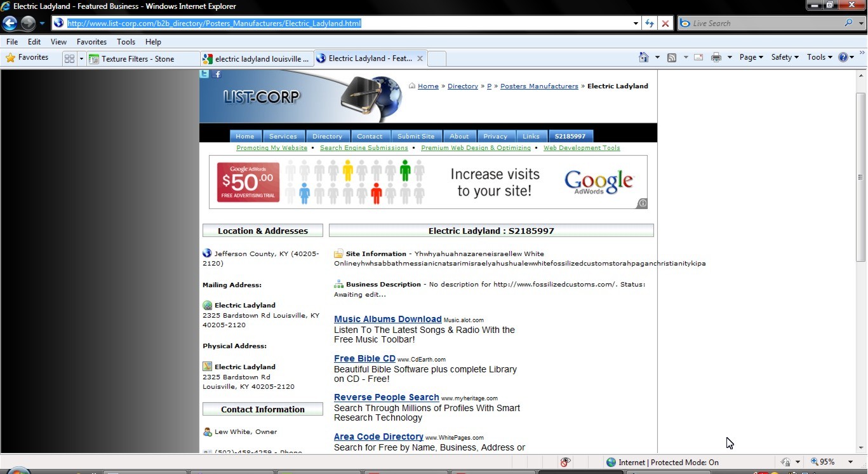Open the recent pages dropdown beside Forward
The image size is (868, 474).
coord(42,24)
